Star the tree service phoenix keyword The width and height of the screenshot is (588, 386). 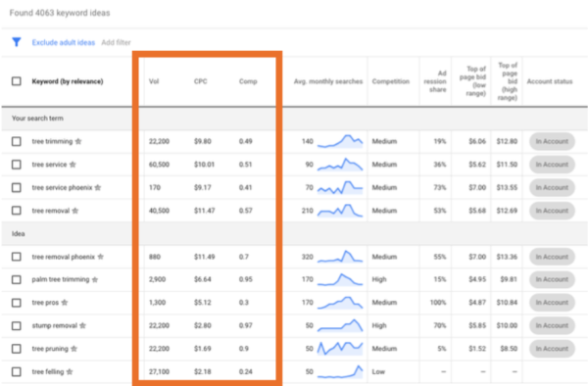[x=97, y=188]
